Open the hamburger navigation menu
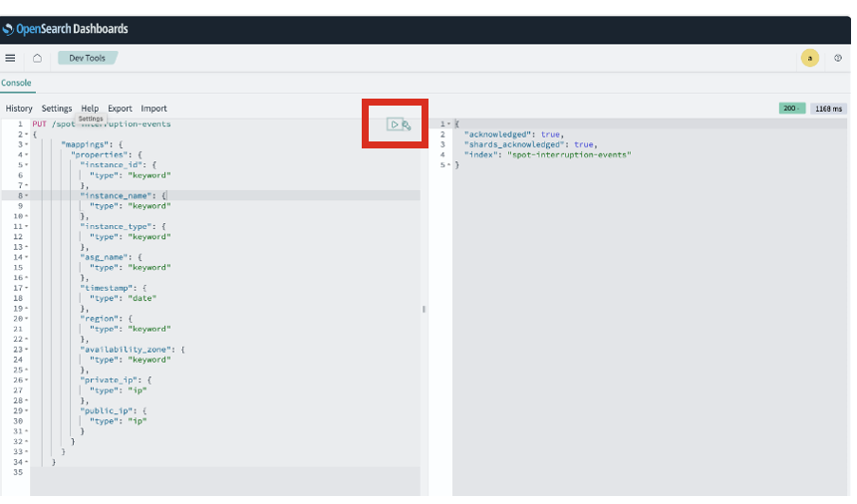Screen dimensions: 857x504 pos(11,58)
